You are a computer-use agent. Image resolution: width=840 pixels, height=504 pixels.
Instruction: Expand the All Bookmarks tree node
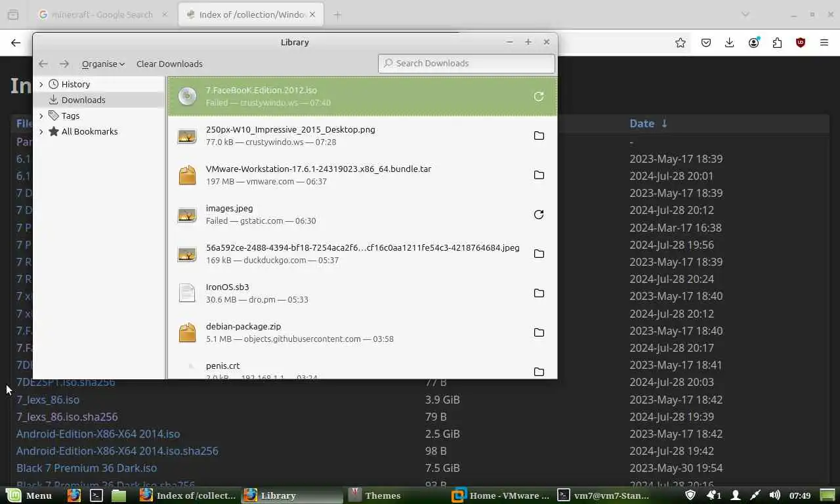(x=41, y=131)
